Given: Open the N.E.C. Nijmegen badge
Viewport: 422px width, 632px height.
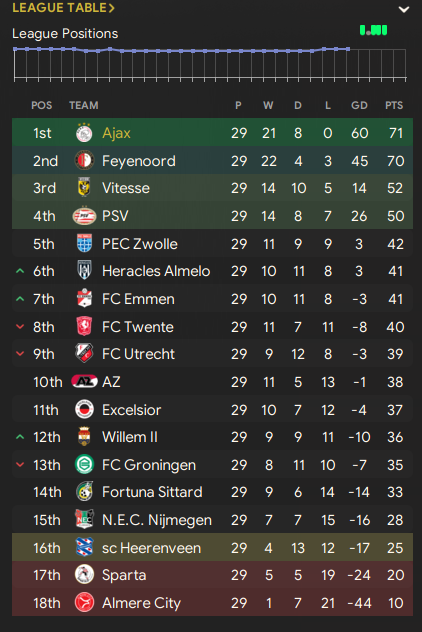Looking at the screenshot, I should pyautogui.click(x=84, y=519).
